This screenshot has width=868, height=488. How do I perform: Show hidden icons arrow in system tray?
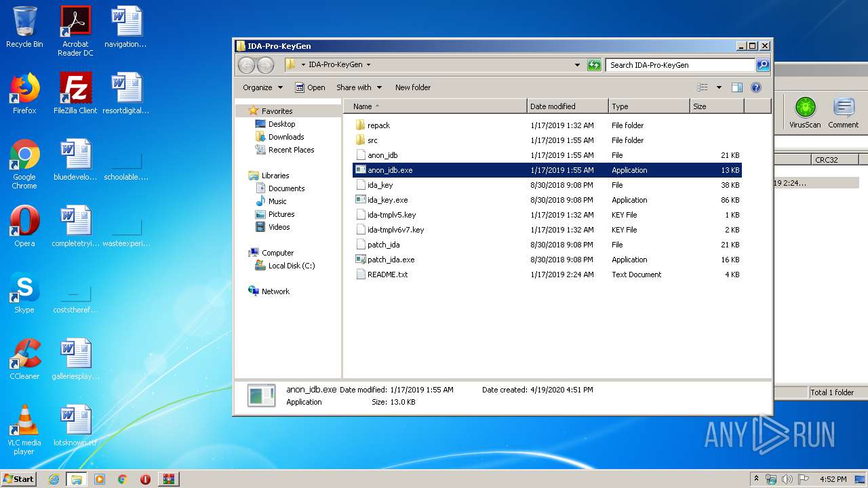coord(756,479)
